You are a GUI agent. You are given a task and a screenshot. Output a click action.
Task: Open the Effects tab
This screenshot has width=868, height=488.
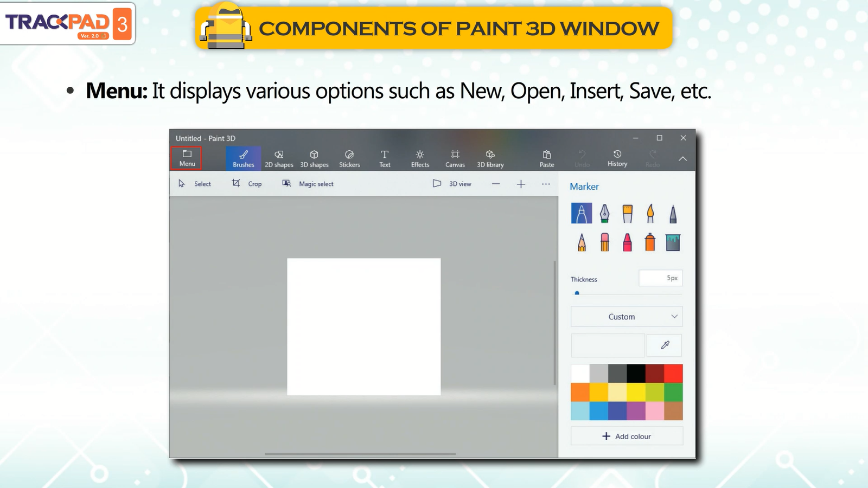(420, 158)
